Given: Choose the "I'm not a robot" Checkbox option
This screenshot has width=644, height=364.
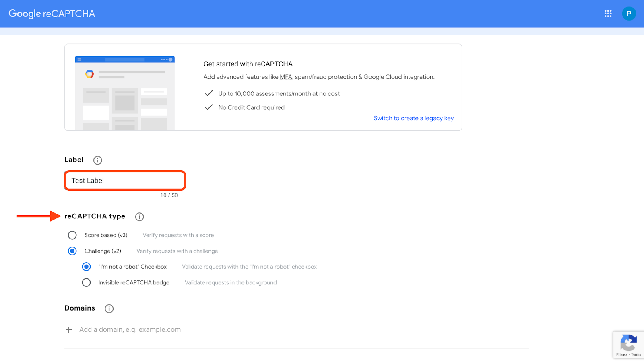Looking at the screenshot, I should click(86, 267).
